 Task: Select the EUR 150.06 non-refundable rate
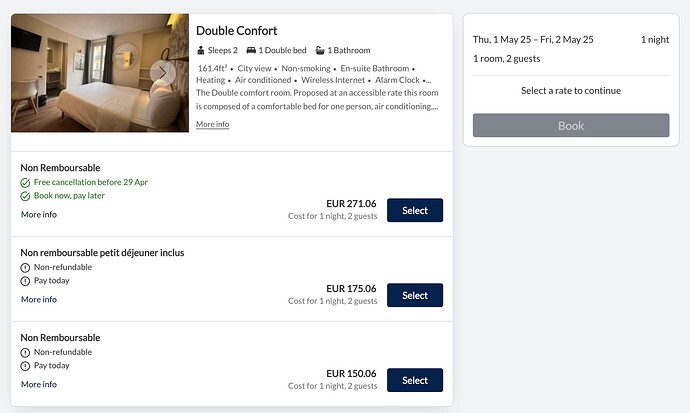414,380
